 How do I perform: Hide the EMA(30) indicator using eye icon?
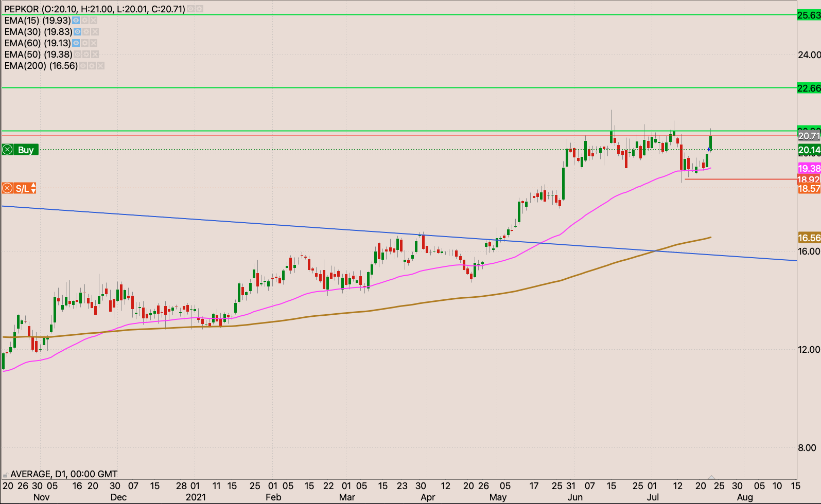78,32
